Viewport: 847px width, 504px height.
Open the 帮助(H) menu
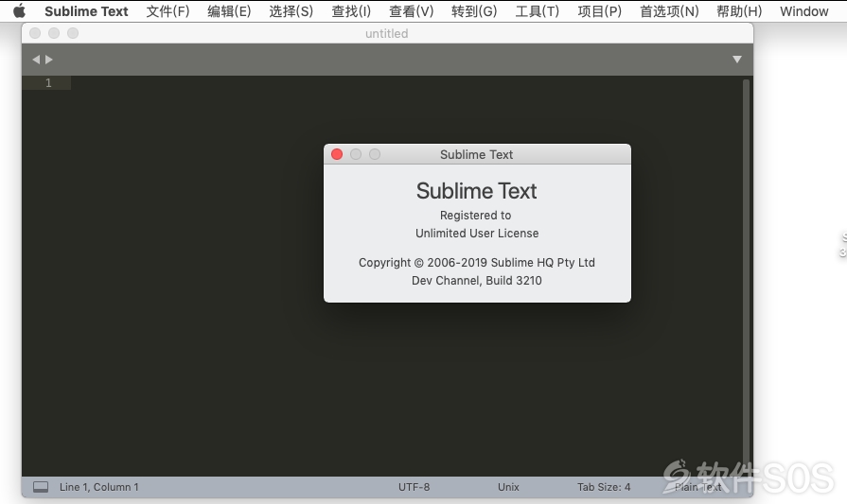739,11
